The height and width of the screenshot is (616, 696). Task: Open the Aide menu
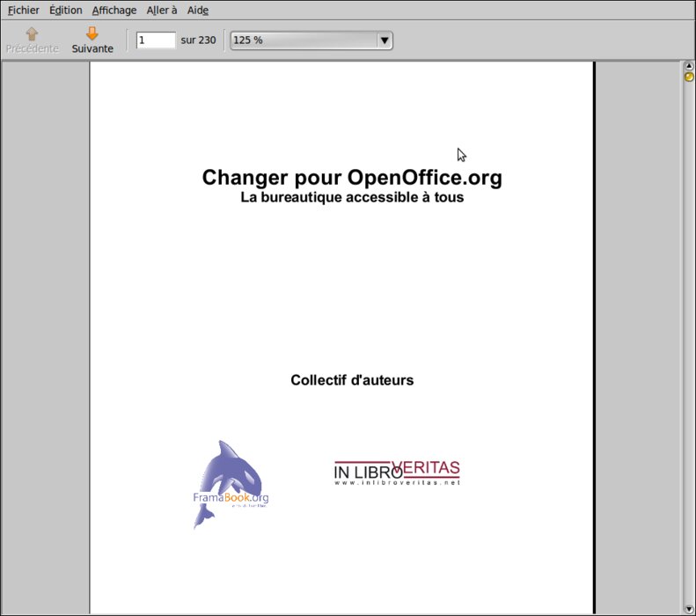[x=198, y=11]
